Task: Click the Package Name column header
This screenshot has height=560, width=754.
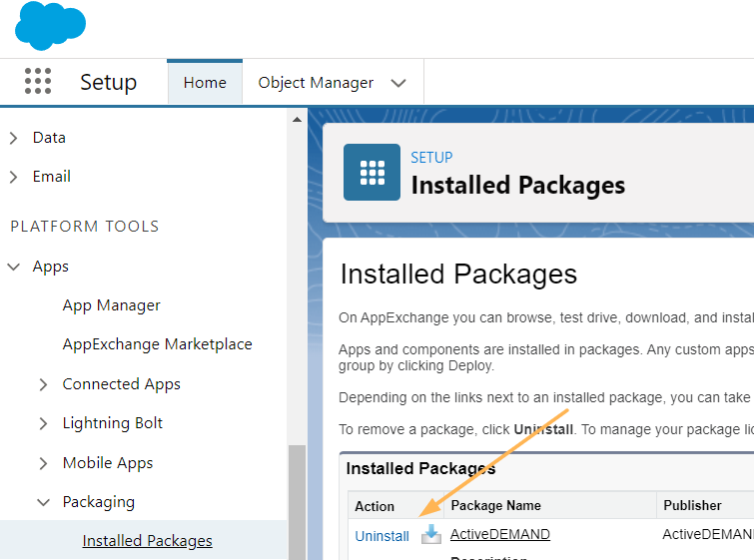Action: click(x=495, y=506)
